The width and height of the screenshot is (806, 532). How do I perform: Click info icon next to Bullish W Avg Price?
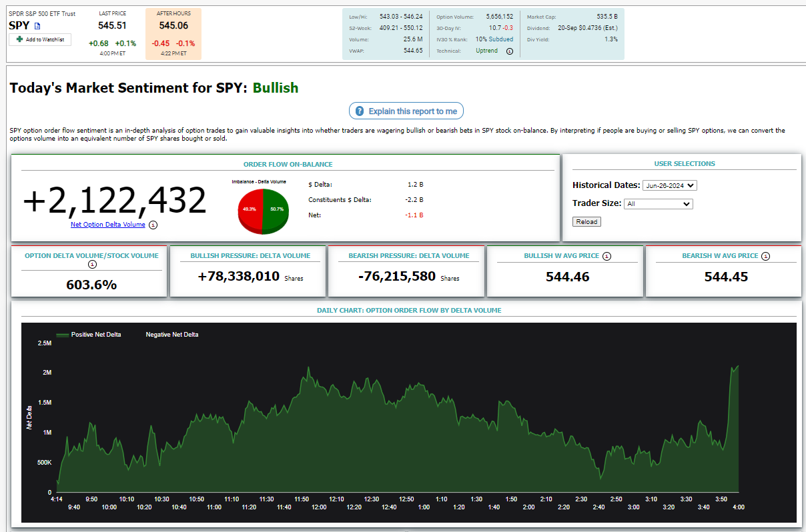(x=607, y=255)
